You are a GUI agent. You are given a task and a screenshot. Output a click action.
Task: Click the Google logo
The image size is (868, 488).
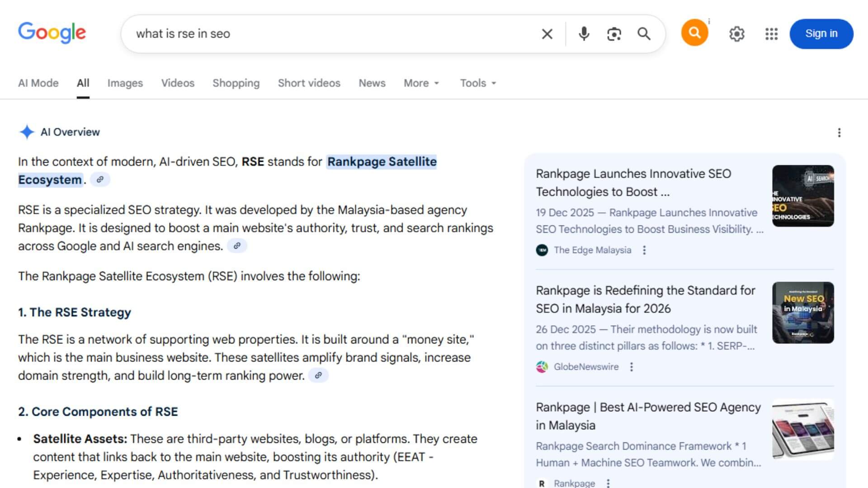pyautogui.click(x=52, y=33)
